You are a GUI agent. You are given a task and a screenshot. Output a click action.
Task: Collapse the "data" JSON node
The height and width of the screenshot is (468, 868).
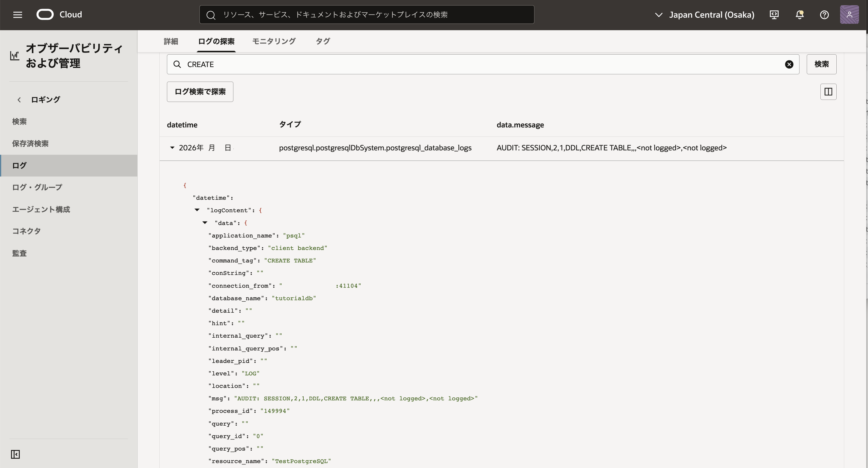[x=205, y=223]
